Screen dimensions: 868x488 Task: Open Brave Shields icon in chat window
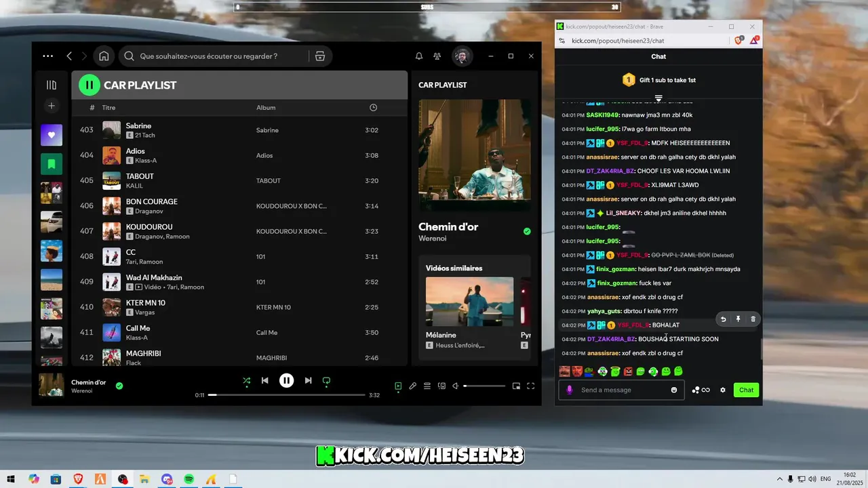tap(739, 41)
